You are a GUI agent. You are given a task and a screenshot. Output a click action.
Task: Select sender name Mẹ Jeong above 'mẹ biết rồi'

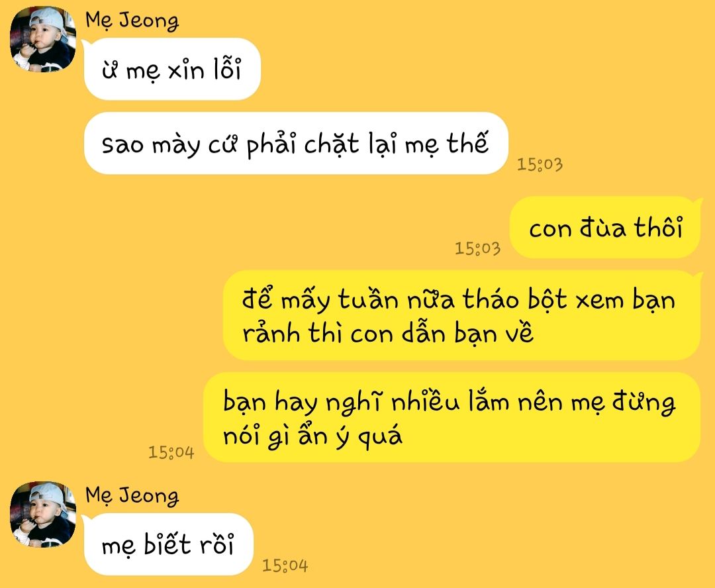[132, 496]
